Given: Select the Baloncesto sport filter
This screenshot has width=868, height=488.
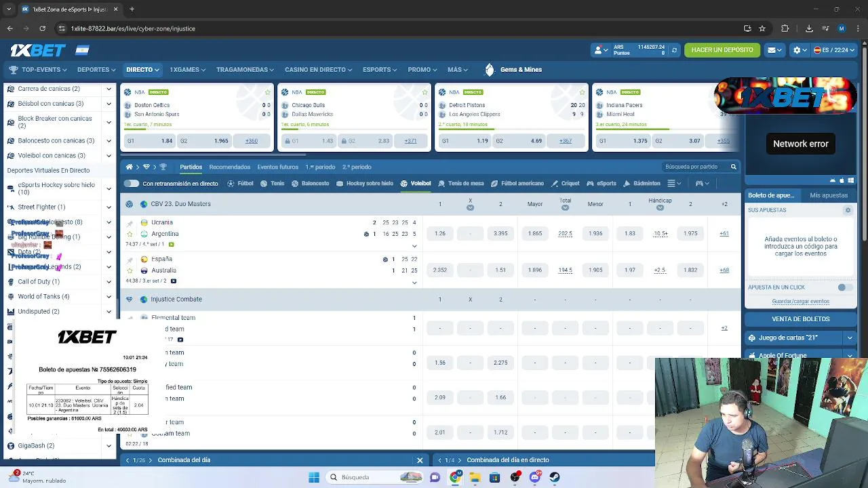Looking at the screenshot, I should pos(310,184).
